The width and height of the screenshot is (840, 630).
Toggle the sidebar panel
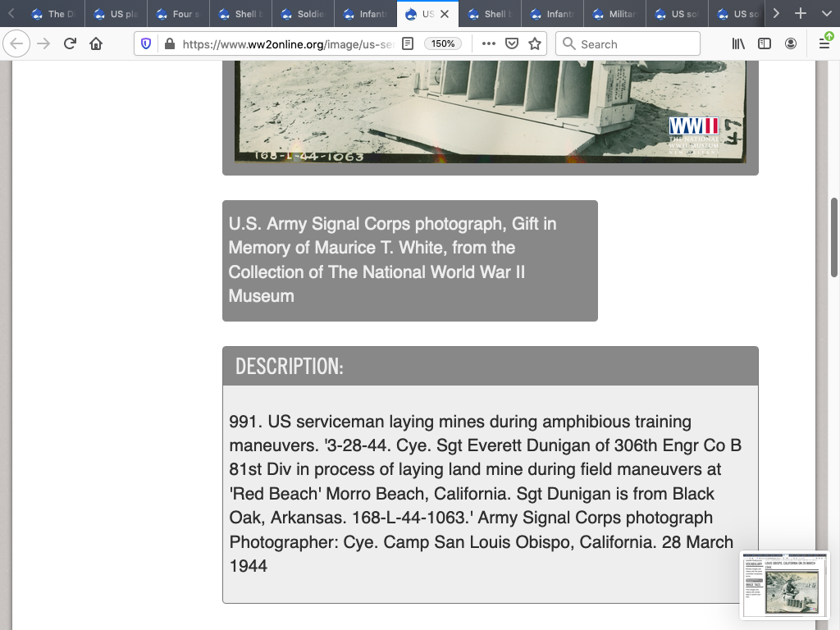[x=765, y=44]
